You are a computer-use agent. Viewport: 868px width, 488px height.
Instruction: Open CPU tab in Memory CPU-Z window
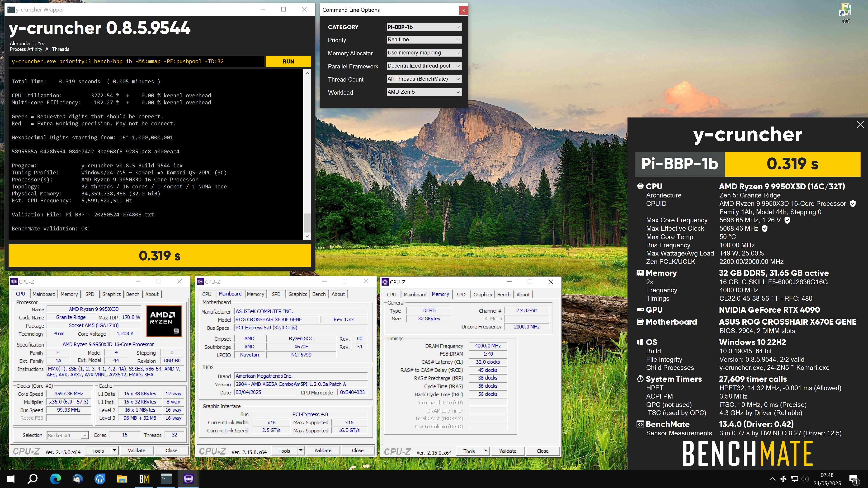point(392,294)
